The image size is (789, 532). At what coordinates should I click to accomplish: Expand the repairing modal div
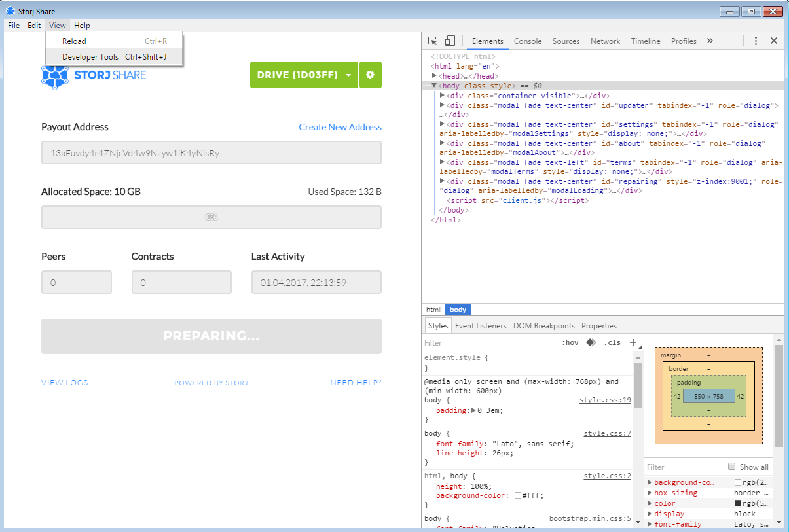tap(443, 181)
